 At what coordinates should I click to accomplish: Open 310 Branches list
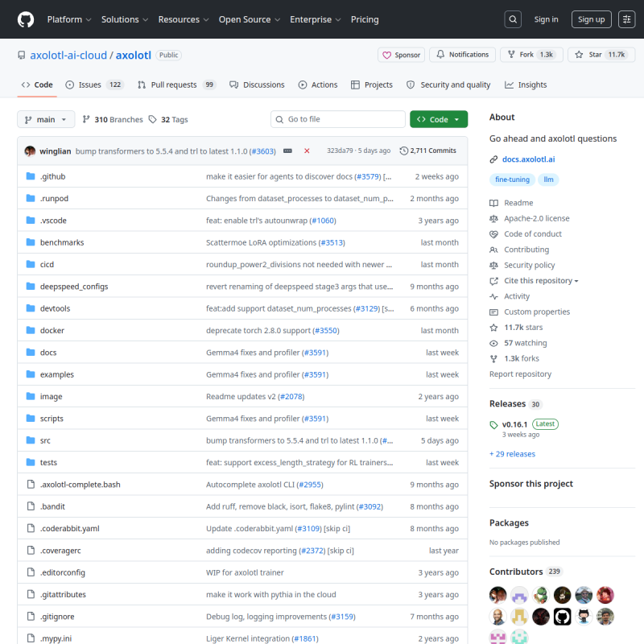[x=113, y=119]
